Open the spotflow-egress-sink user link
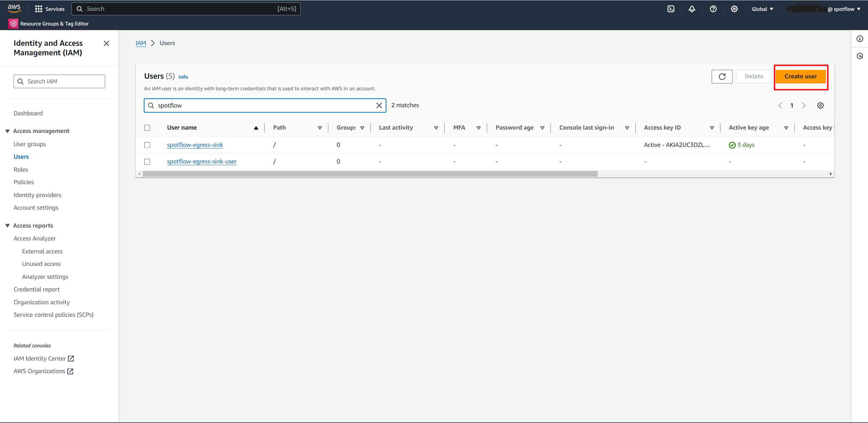 click(x=195, y=145)
